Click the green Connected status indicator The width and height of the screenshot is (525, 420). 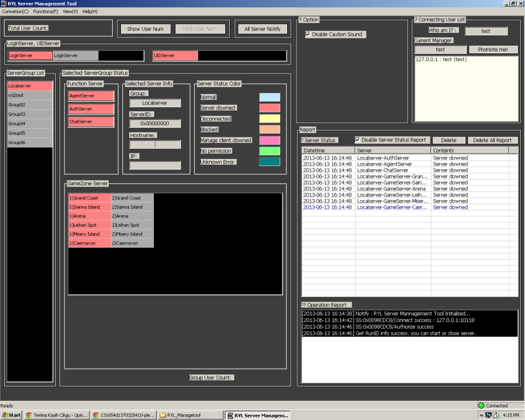tap(481, 406)
